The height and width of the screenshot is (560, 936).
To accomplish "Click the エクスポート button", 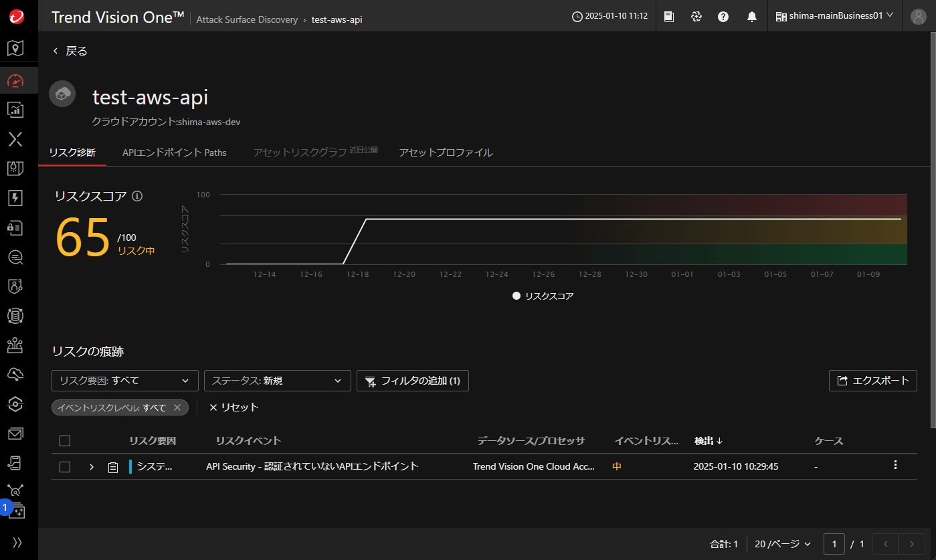I will coord(873,381).
